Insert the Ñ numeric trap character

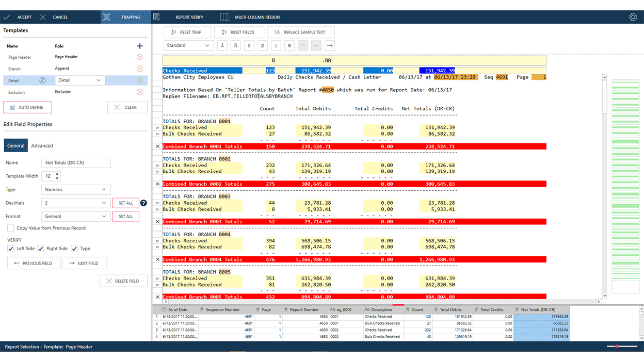click(x=236, y=45)
